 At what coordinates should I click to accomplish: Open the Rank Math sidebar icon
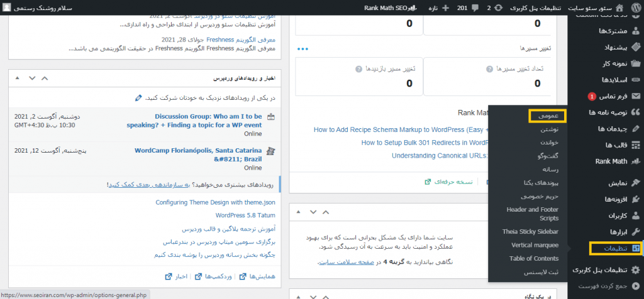(x=635, y=161)
